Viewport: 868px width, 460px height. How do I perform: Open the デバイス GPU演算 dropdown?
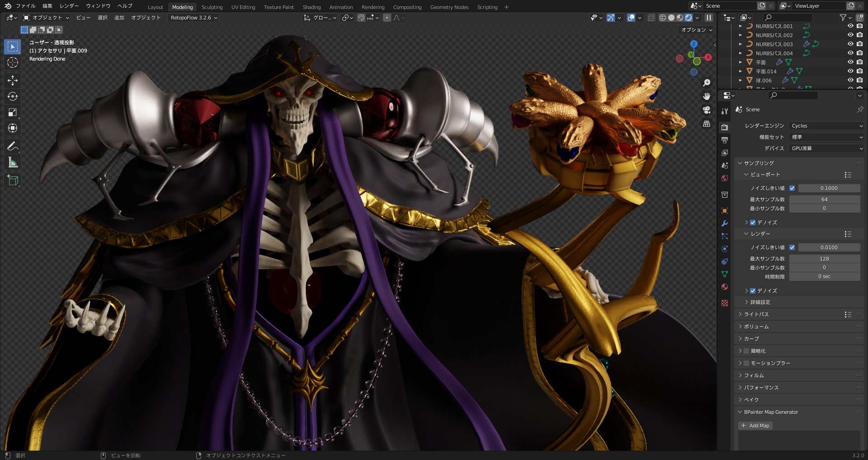pyautogui.click(x=827, y=148)
